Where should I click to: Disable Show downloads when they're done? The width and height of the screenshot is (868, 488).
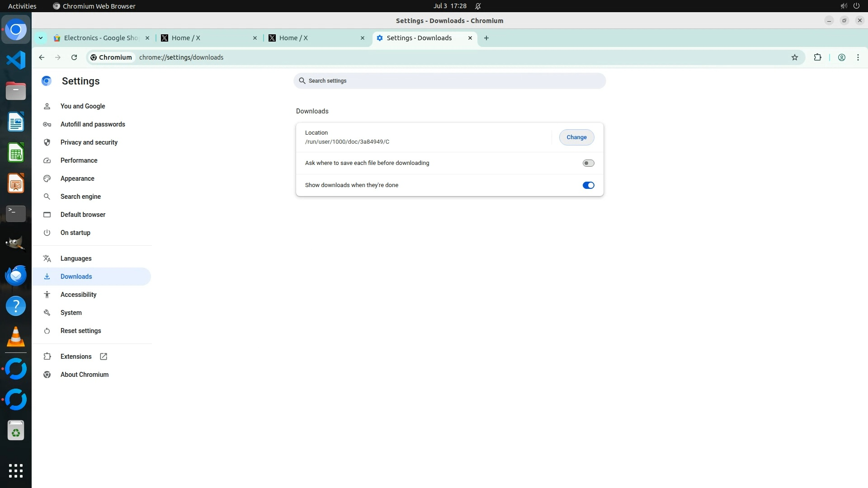coord(588,185)
